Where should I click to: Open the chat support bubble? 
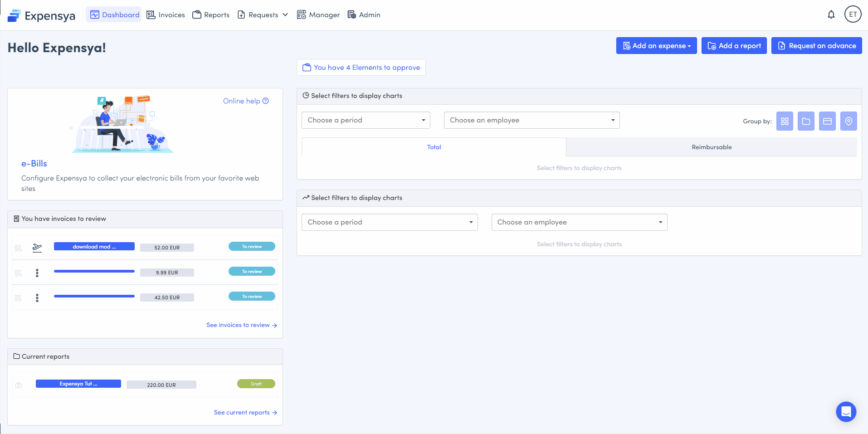[846, 411]
